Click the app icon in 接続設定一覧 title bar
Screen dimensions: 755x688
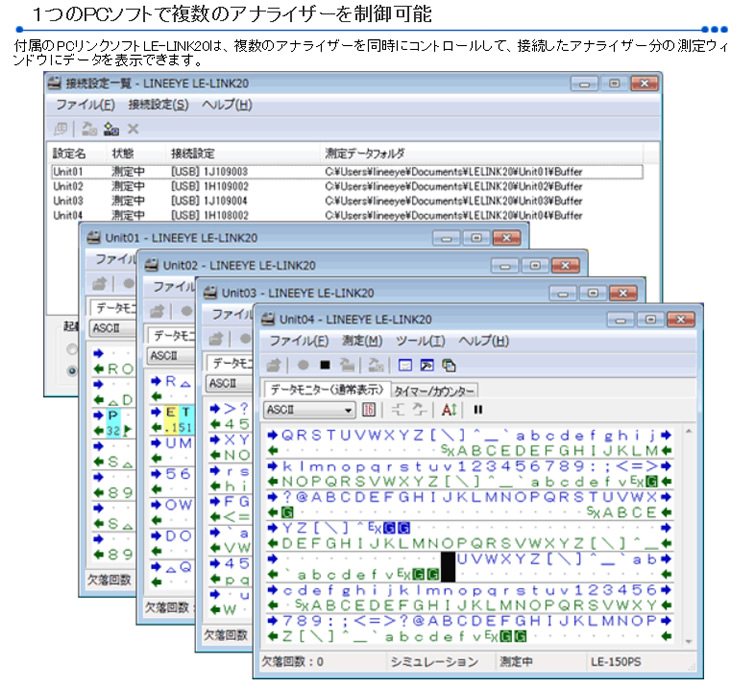point(54,83)
